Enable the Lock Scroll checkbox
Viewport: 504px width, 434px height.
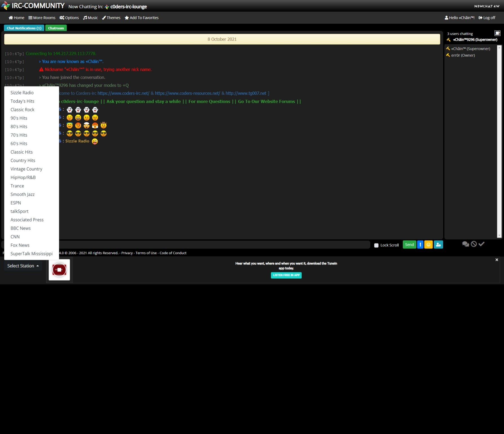tap(376, 245)
